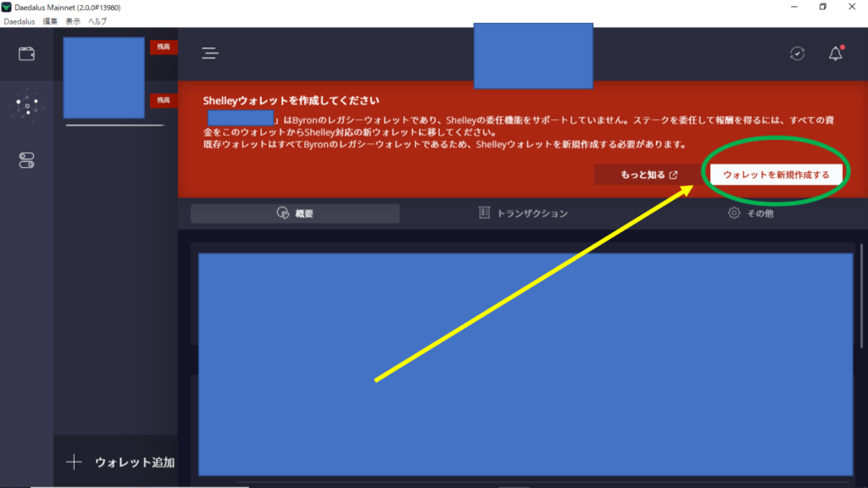Open the stake pool delegation center icon

[x=26, y=105]
